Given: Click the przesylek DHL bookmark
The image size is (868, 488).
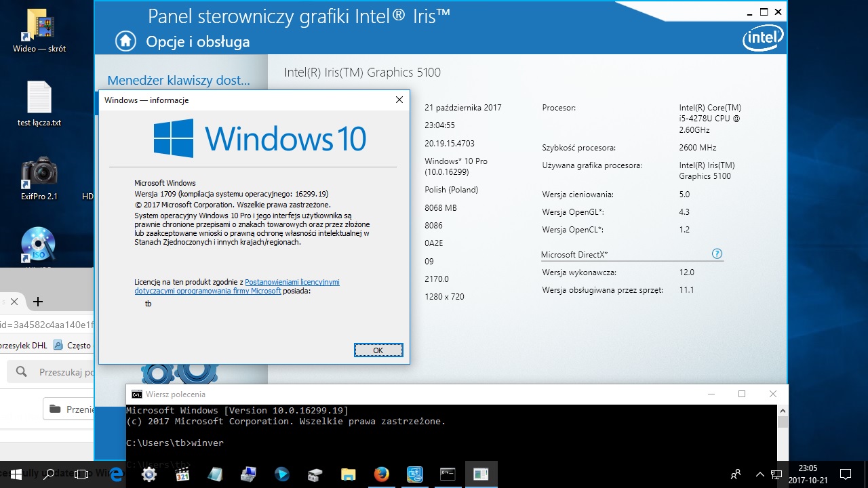Looking at the screenshot, I should [x=24, y=345].
